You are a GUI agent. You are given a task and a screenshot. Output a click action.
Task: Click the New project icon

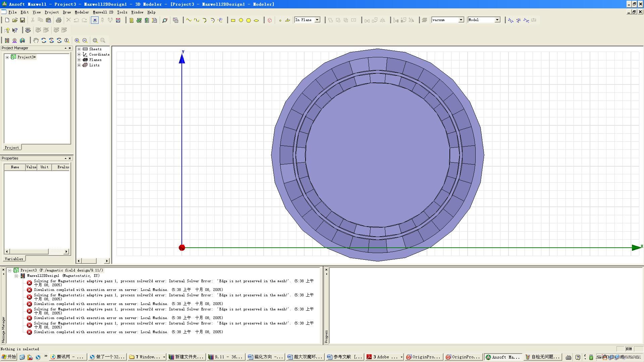click(x=7, y=20)
